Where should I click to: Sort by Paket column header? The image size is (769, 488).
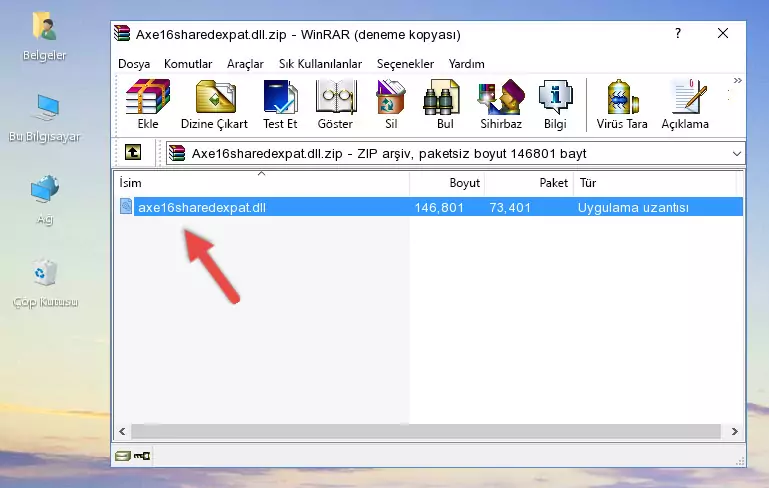pyautogui.click(x=529, y=183)
